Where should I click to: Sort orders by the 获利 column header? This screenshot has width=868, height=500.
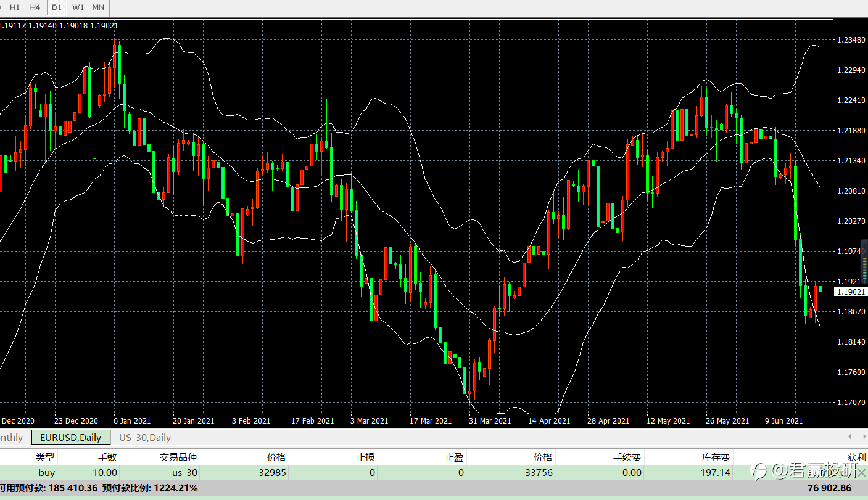[856, 457]
